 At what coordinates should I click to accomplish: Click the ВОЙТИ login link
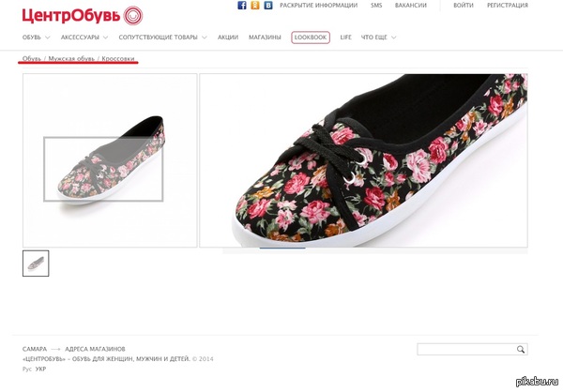click(463, 6)
